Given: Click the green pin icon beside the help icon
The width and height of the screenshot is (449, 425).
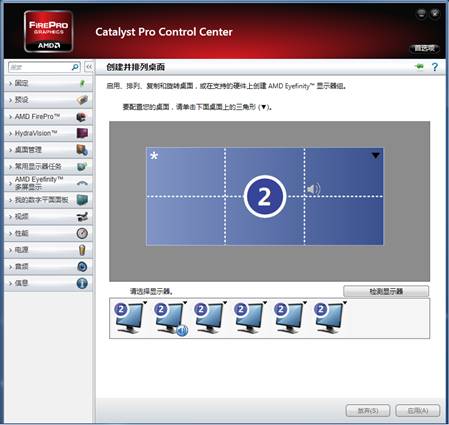Looking at the screenshot, I should [419, 67].
